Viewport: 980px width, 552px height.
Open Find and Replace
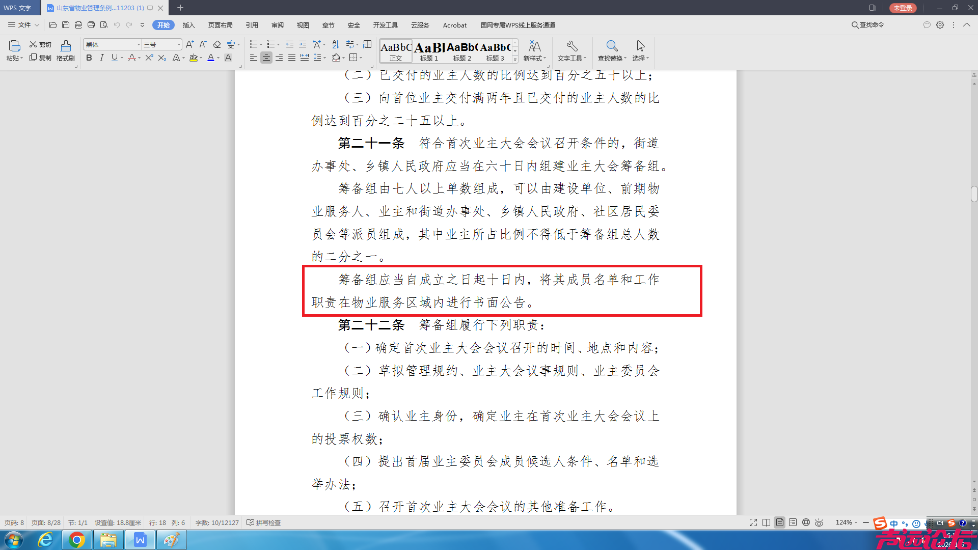(611, 51)
